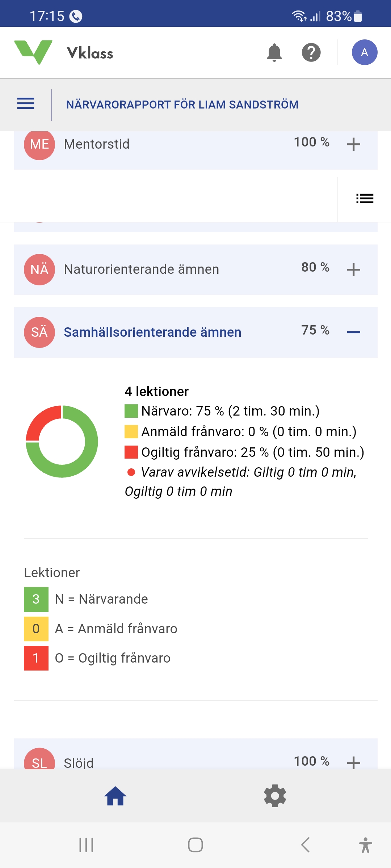Screen dimensions: 391x868
Task: Expand the Slöjd attendance row
Action: pyautogui.click(x=353, y=762)
